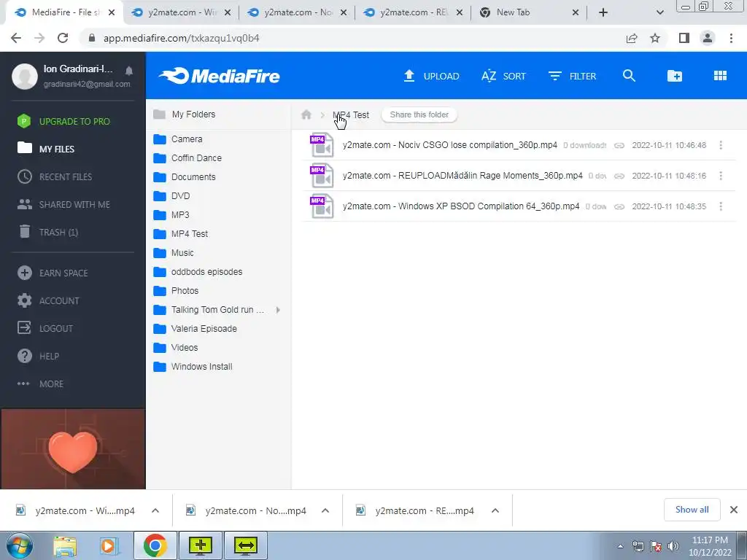747x560 pixels.
Task: Go back in browser history
Action: [16, 38]
